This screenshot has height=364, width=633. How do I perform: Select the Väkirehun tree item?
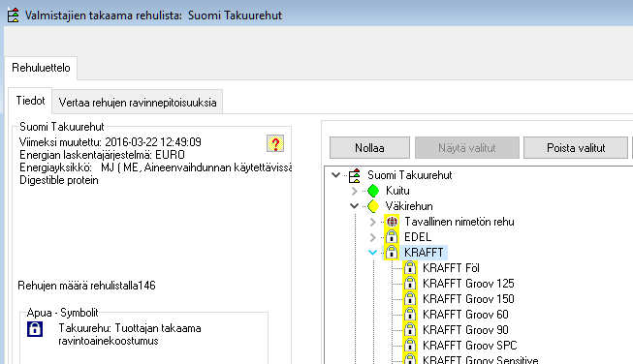(408, 206)
